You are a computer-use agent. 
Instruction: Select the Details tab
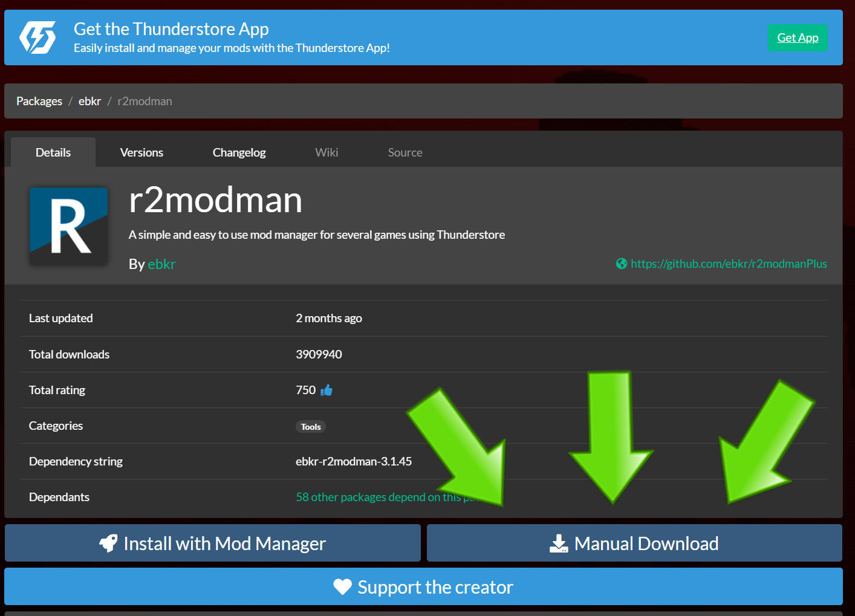53,152
